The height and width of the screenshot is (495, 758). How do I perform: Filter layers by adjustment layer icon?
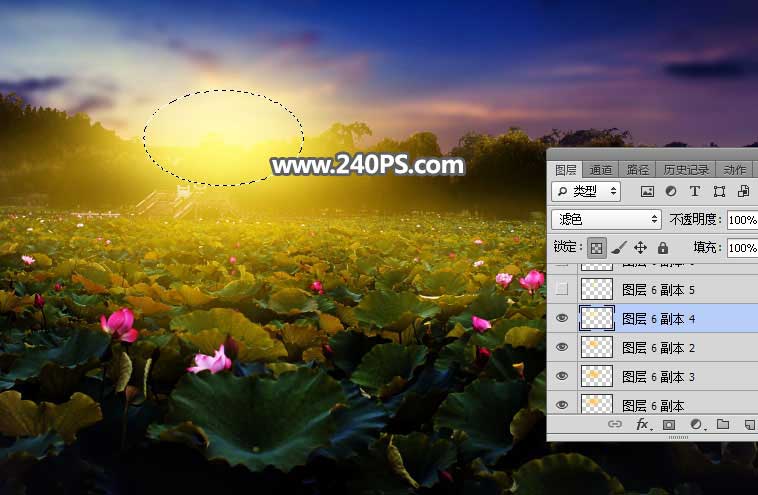(671, 191)
